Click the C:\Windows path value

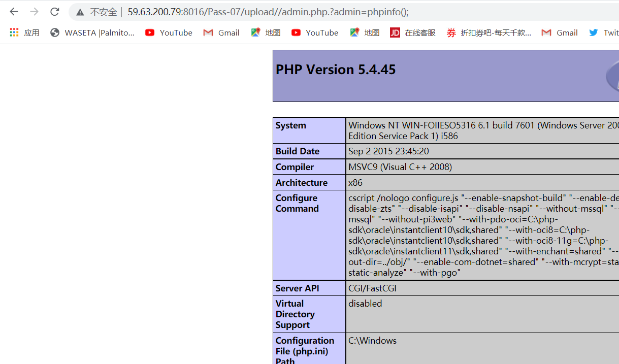coord(372,341)
